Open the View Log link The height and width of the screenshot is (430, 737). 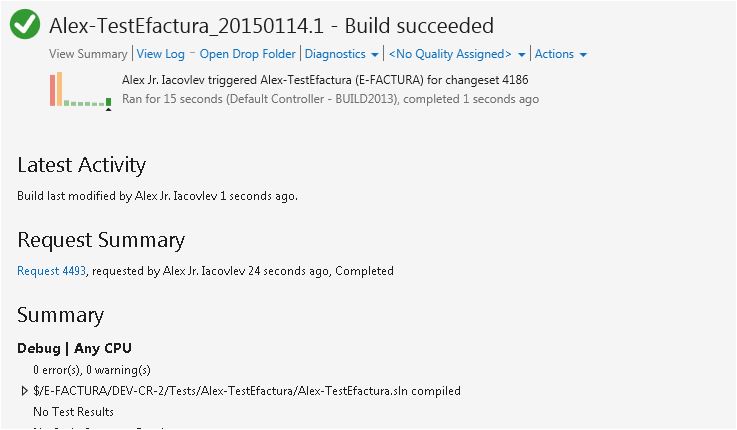pos(160,54)
